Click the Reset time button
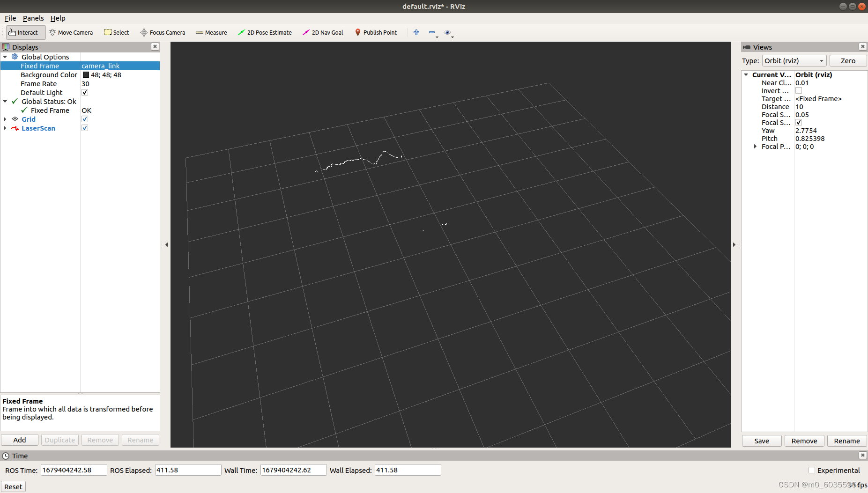This screenshot has height=493, width=868. pos(13,486)
